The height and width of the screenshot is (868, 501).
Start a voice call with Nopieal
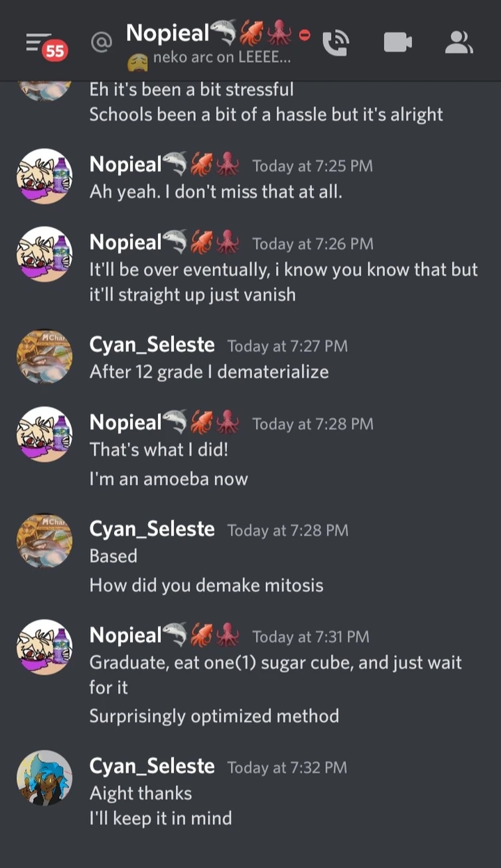click(x=336, y=40)
